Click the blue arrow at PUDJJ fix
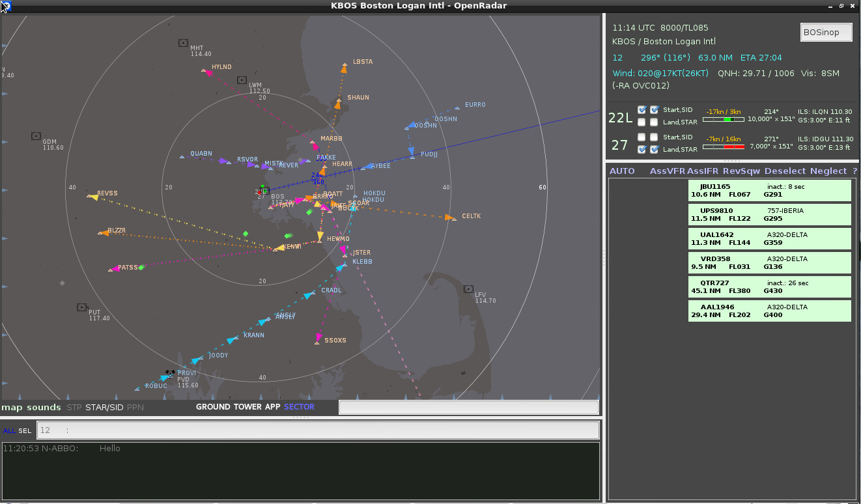This screenshot has height=504, width=861. click(x=412, y=152)
